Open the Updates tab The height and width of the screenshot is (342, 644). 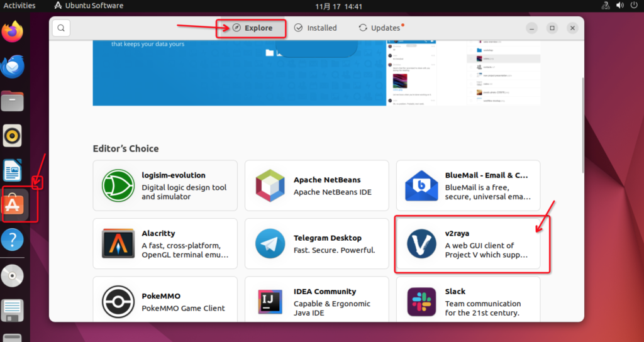tap(381, 28)
